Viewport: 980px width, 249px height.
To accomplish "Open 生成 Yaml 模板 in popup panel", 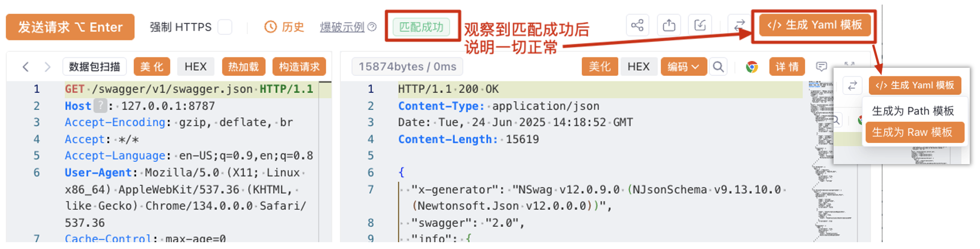I will 915,85.
